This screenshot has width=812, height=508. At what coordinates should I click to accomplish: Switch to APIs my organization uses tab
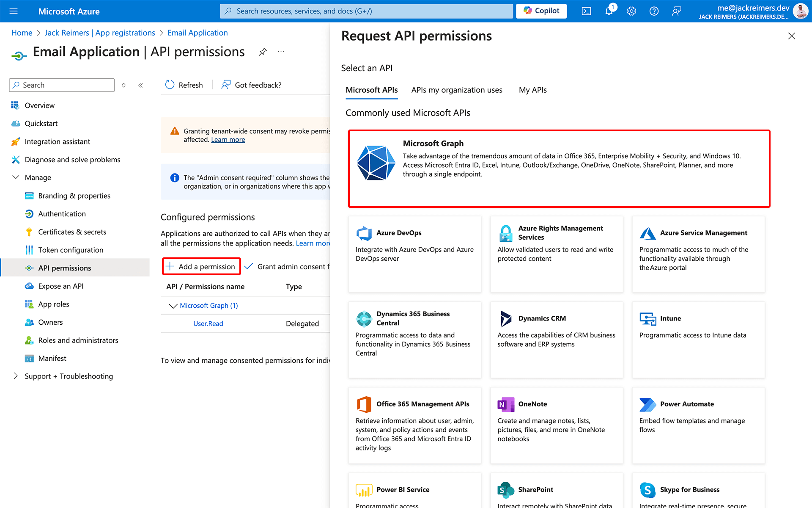pyautogui.click(x=457, y=90)
